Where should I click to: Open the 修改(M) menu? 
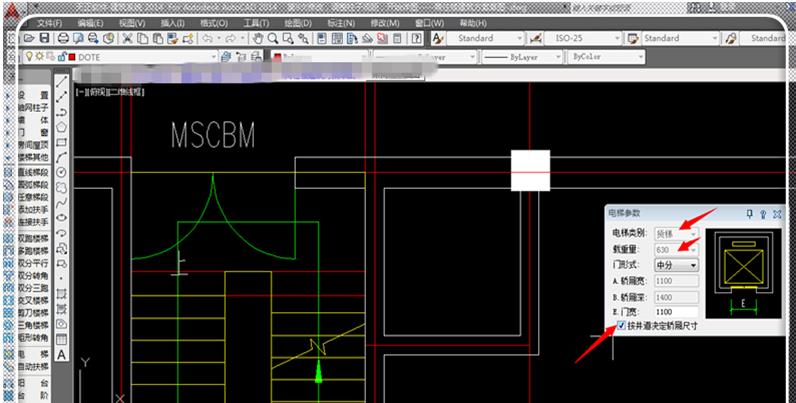pos(385,23)
